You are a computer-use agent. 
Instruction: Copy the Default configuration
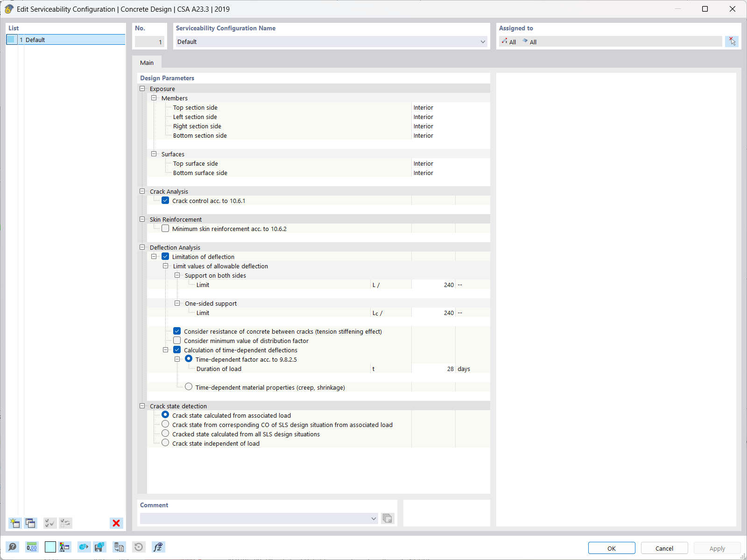pos(30,523)
